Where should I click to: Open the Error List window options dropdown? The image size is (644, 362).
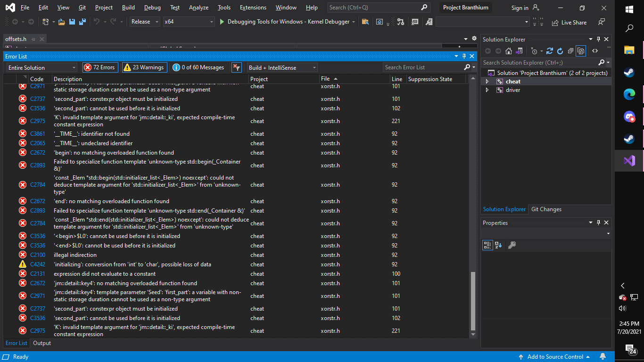pyautogui.click(x=456, y=56)
